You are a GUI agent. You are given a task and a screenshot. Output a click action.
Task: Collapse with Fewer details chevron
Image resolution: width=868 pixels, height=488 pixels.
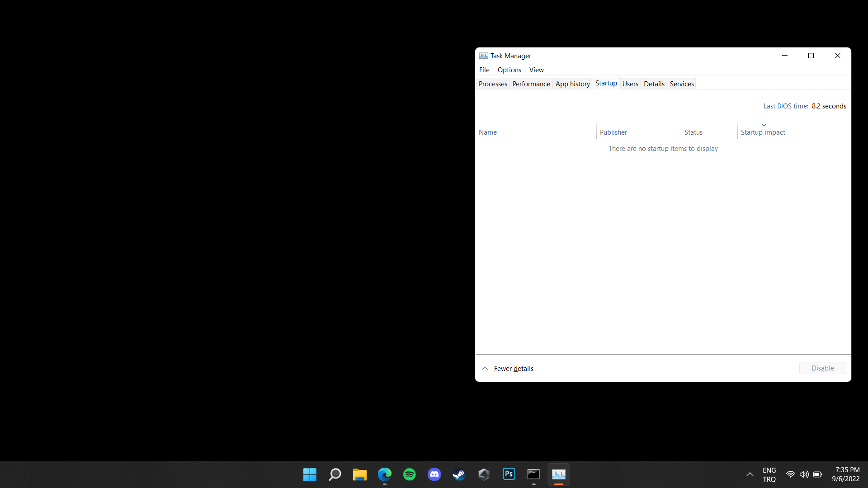point(485,368)
